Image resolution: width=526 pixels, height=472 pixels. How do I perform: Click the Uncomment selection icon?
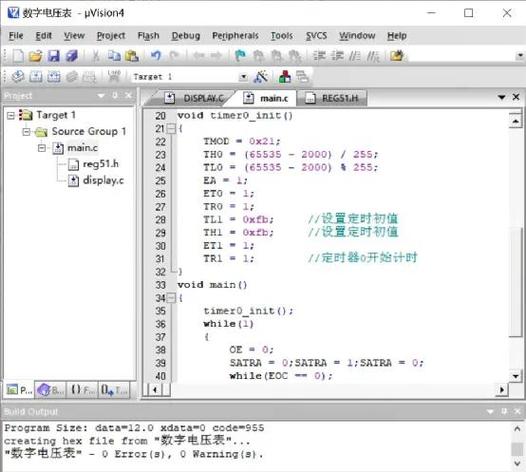[x=373, y=56]
